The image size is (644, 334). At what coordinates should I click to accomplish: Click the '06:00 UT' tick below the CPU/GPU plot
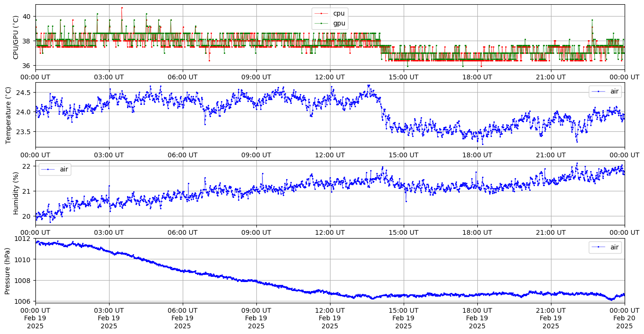[x=182, y=77]
